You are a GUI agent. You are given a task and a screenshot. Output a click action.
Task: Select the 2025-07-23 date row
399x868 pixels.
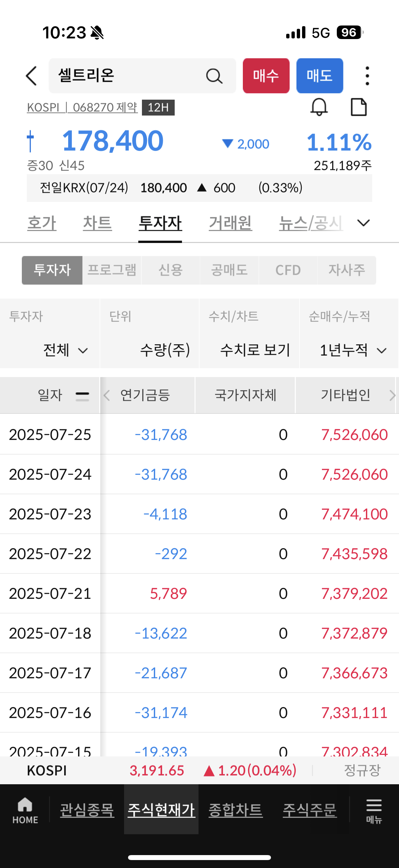coord(199,514)
